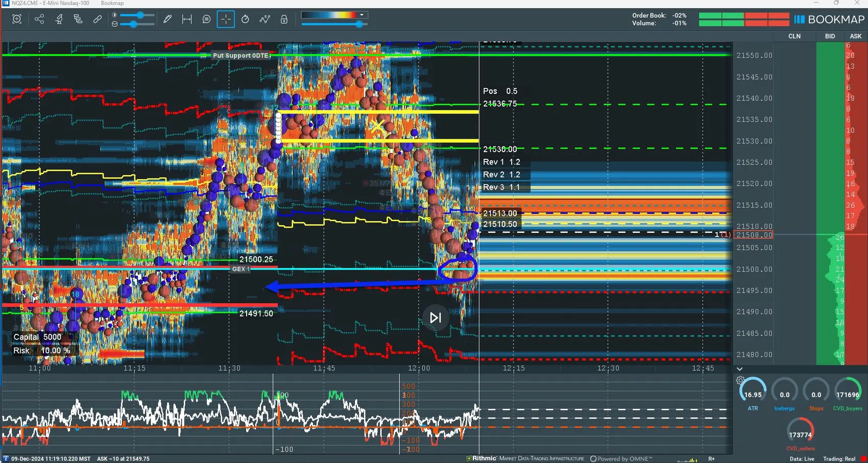Select the horizontal measure ruler tool
Screen dimensions: 868x463
tap(187, 19)
